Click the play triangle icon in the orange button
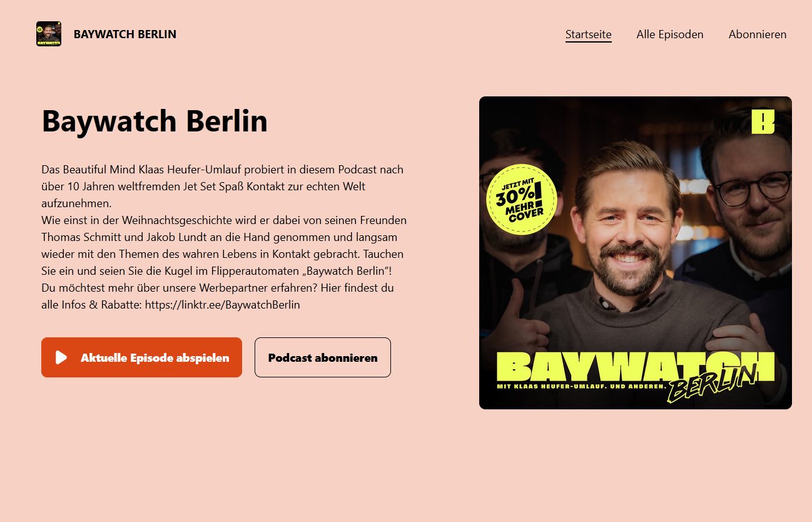Screen dimensions: 812x522 (61, 357)
